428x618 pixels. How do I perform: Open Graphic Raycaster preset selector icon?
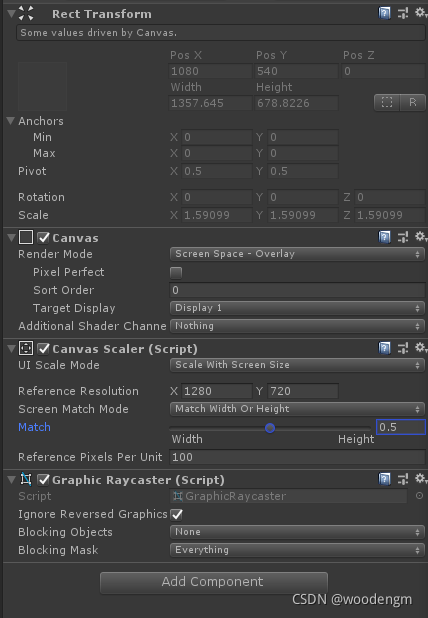pos(403,479)
